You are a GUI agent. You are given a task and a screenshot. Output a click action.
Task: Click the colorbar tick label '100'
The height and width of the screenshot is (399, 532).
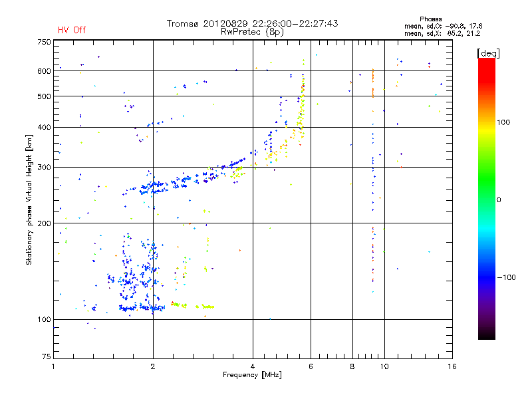click(x=503, y=122)
